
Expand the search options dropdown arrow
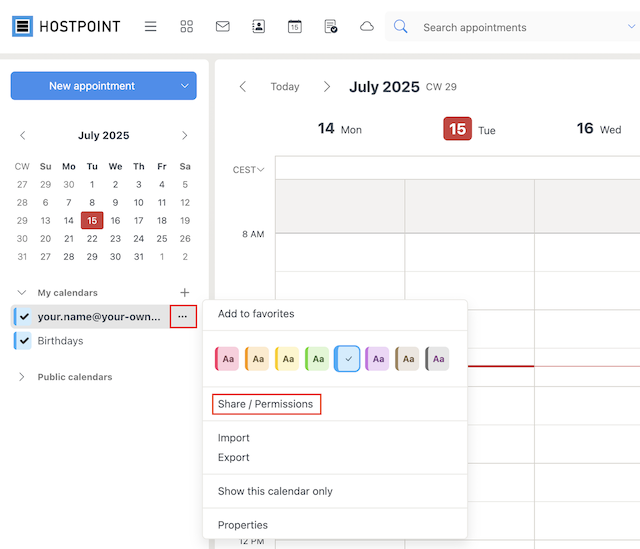click(x=631, y=27)
